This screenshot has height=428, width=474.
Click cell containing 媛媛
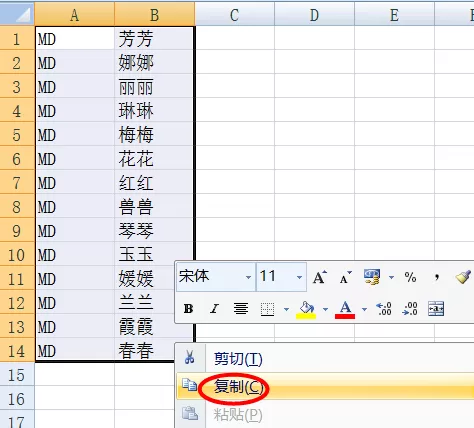(x=144, y=279)
